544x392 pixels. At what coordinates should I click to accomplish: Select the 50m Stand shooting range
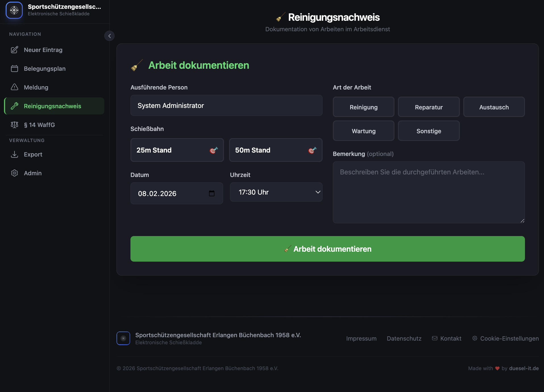pyautogui.click(x=275, y=150)
